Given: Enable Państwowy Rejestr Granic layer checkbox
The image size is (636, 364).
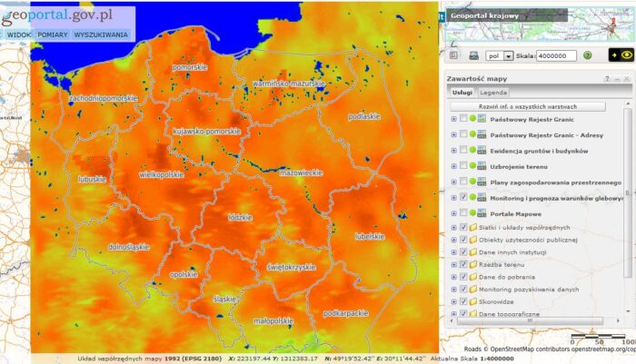Looking at the screenshot, I should 464,119.
